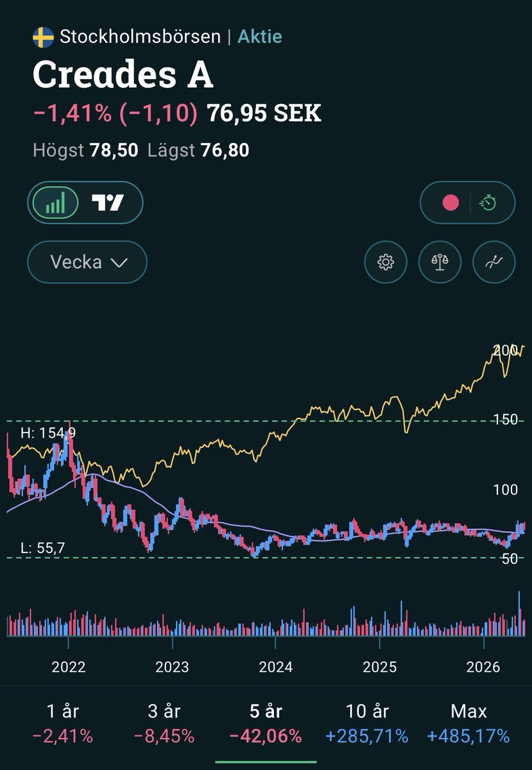Tap the 76,95 SEK price
The height and width of the screenshot is (770, 532).
pos(264,114)
